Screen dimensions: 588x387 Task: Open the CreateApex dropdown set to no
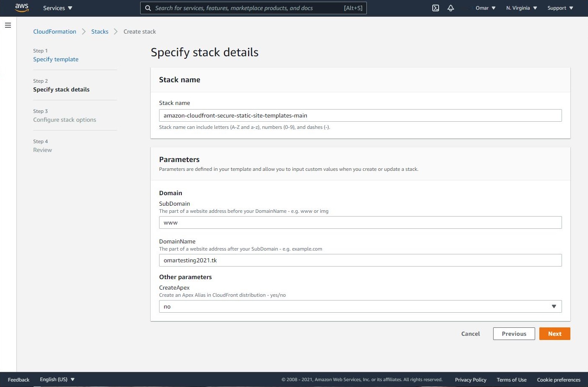click(360, 306)
